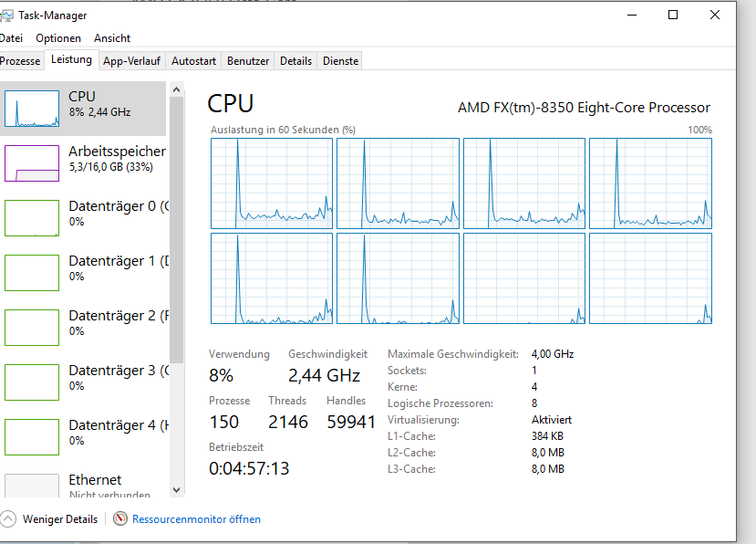Screen dimensions: 756x544
Task: Open the Dienste tab
Action: coord(338,59)
